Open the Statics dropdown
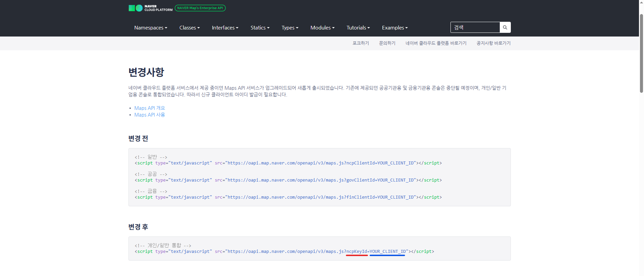This screenshot has height=276, width=644. tap(260, 28)
